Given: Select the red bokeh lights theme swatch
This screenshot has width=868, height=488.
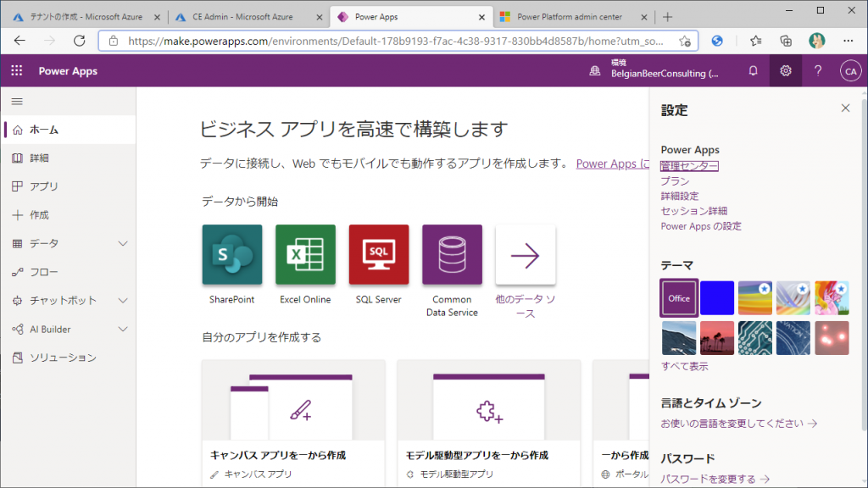Looking at the screenshot, I should 832,337.
